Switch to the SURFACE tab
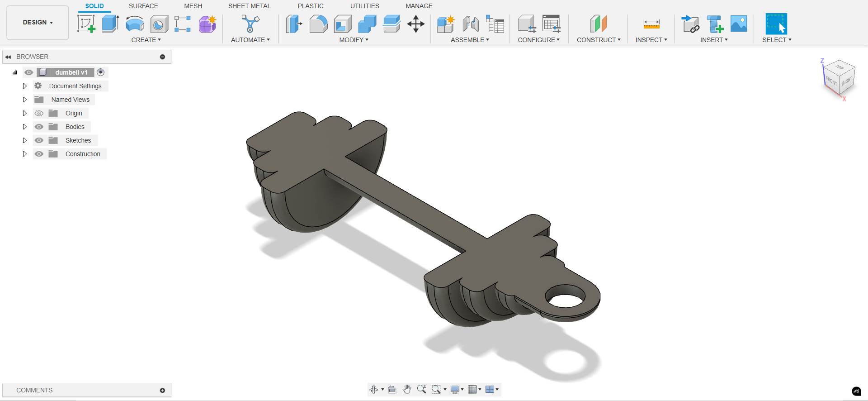Image resolution: width=868 pixels, height=401 pixels. click(143, 6)
